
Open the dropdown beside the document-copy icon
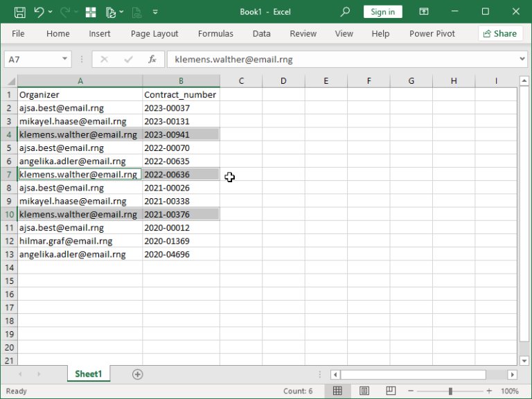coord(121,12)
